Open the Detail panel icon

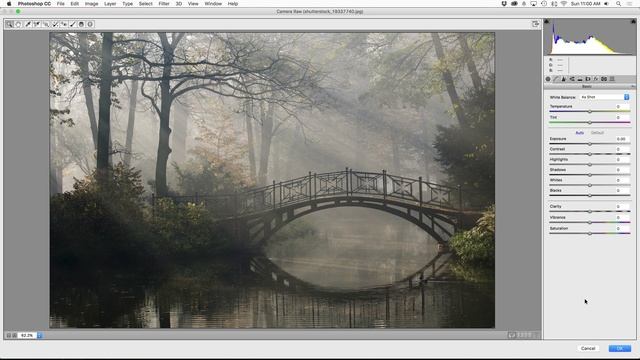pos(564,79)
